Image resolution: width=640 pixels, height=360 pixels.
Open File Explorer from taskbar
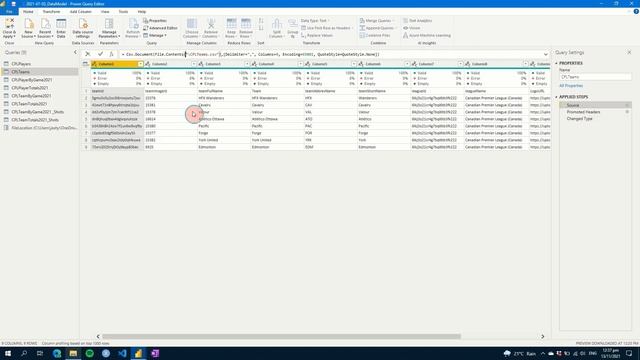(73, 353)
